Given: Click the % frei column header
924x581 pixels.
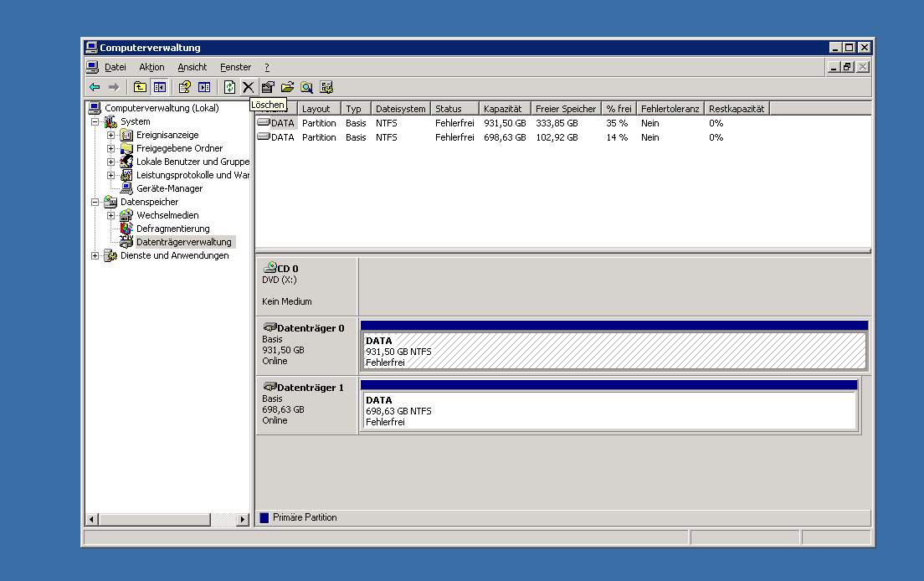Looking at the screenshot, I should 619,109.
